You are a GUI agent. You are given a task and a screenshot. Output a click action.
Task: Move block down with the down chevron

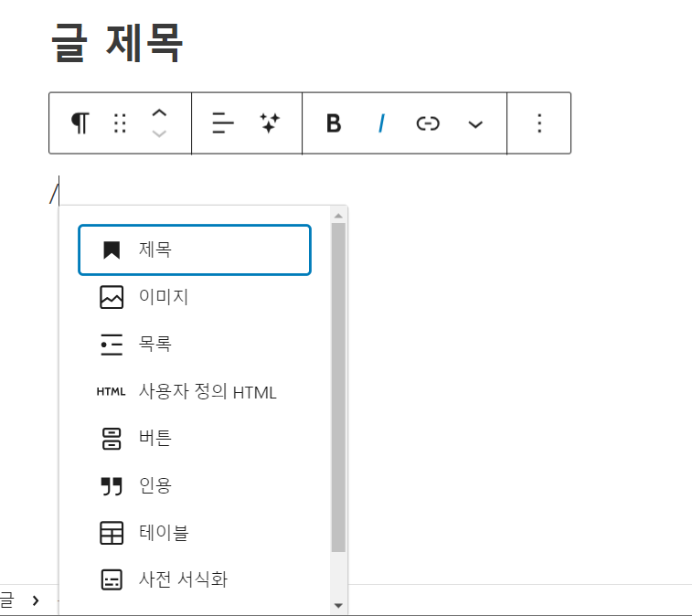tap(159, 133)
